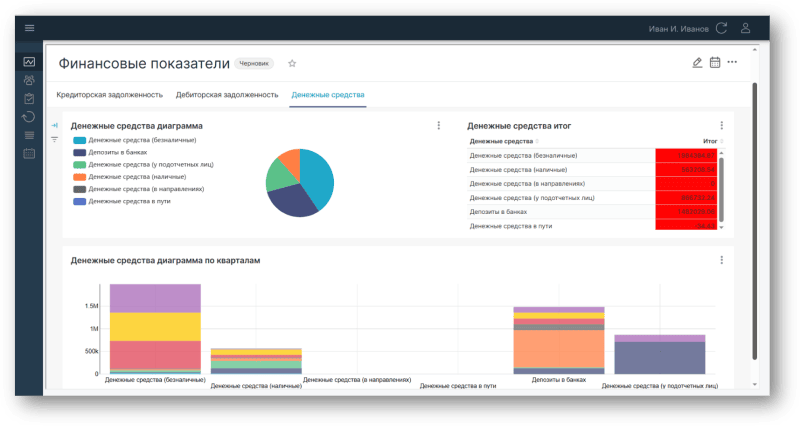
Task: Open options menu for 'Денежные средства итог'
Action: tap(721, 126)
